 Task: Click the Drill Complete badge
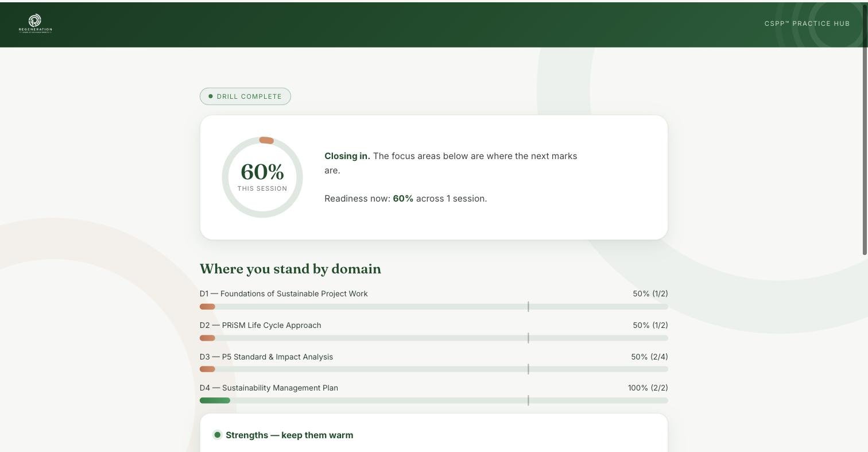click(245, 96)
